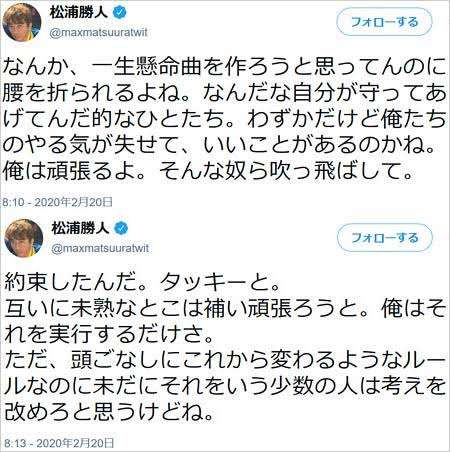Click the first tweet's profile avatar
The image size is (450, 452).
click(22, 22)
